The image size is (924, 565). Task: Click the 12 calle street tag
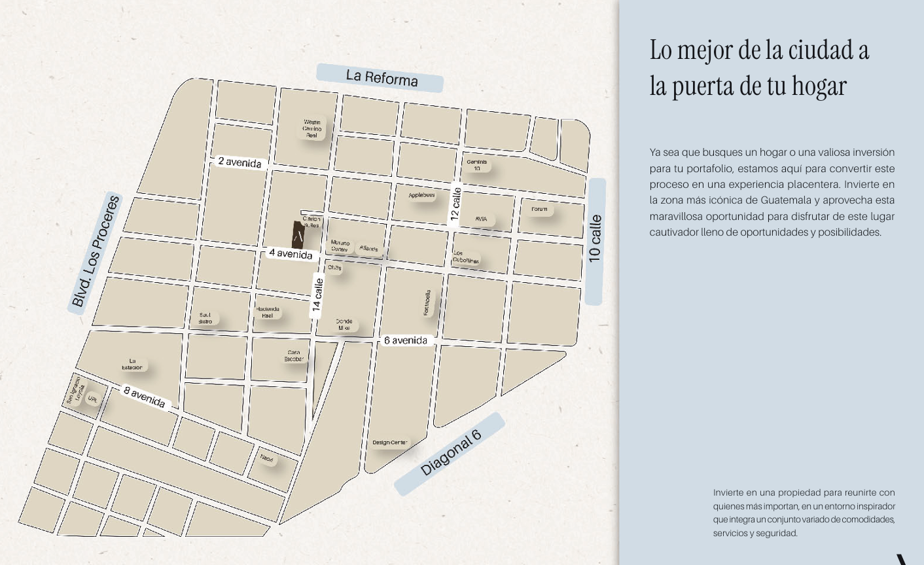(455, 204)
